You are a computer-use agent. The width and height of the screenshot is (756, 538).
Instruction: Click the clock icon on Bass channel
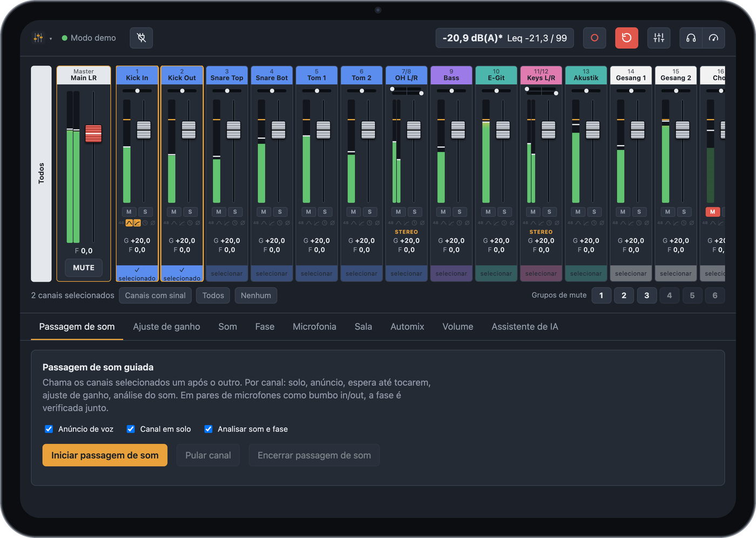pyautogui.click(x=459, y=223)
